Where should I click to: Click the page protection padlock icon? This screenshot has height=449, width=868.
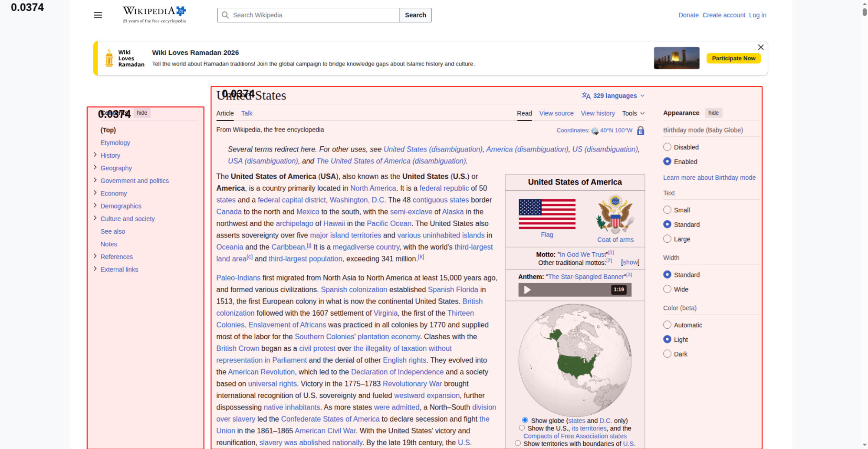click(x=640, y=131)
